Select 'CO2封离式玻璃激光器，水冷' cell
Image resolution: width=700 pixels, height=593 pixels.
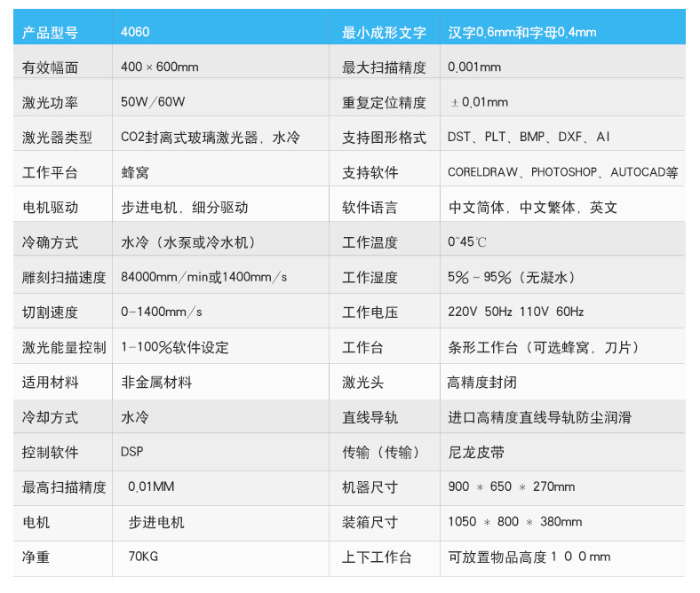(x=211, y=137)
